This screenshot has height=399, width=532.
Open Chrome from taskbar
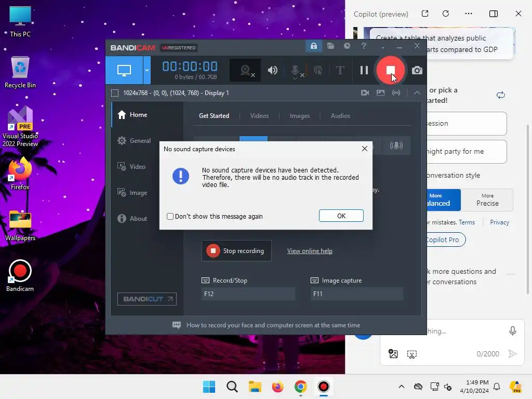[x=301, y=387]
